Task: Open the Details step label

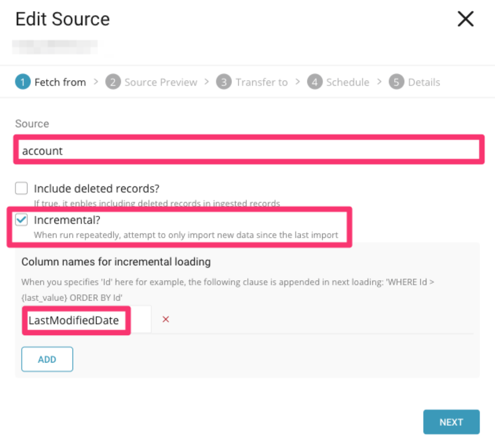Action: tap(424, 82)
